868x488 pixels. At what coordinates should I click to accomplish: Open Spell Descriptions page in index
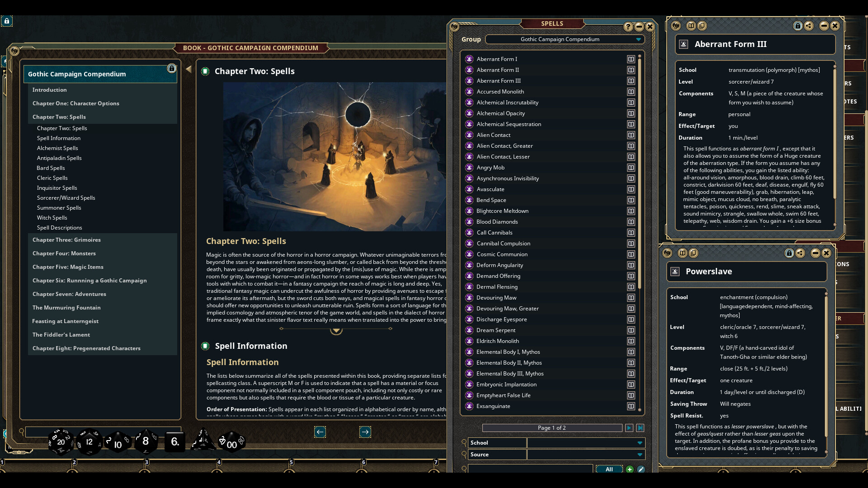point(60,228)
